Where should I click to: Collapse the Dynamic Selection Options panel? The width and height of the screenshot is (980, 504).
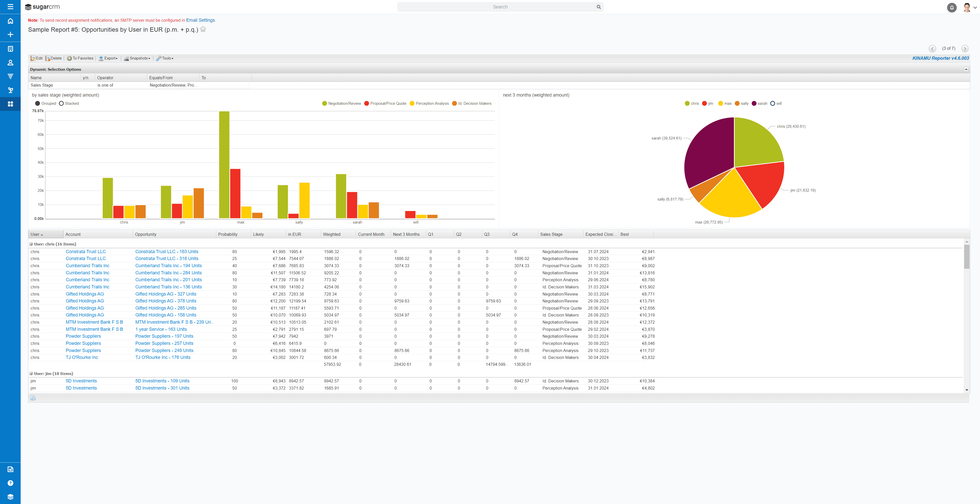(965, 69)
